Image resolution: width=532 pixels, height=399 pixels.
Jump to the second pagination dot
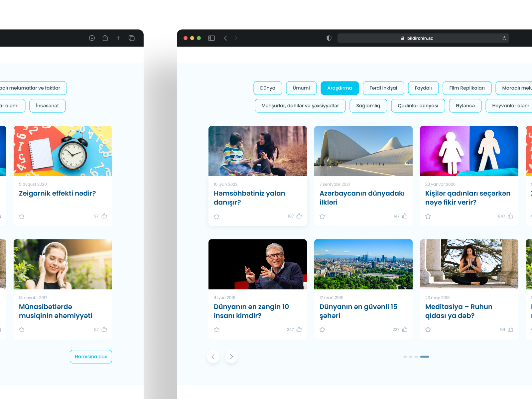(x=411, y=356)
